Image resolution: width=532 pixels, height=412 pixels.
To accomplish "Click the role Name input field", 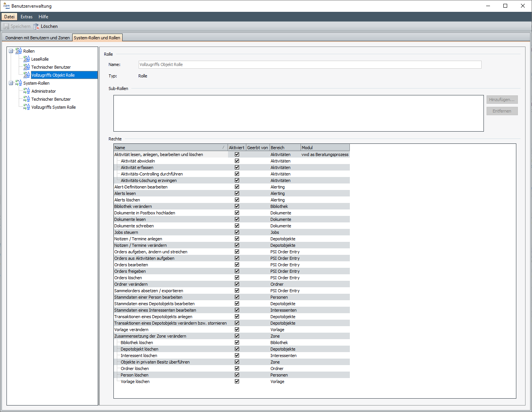I will 309,64.
